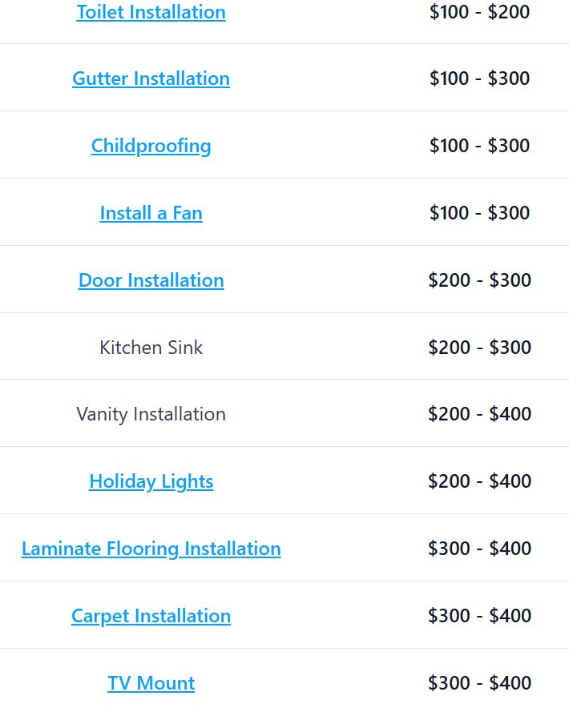Visit the Holiday Lights link
The image size is (569, 728).
(151, 481)
